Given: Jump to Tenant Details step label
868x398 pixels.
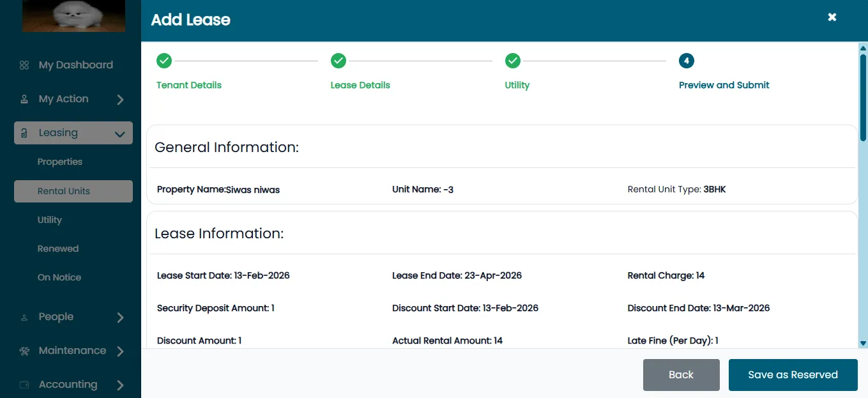Looking at the screenshot, I should click(189, 85).
